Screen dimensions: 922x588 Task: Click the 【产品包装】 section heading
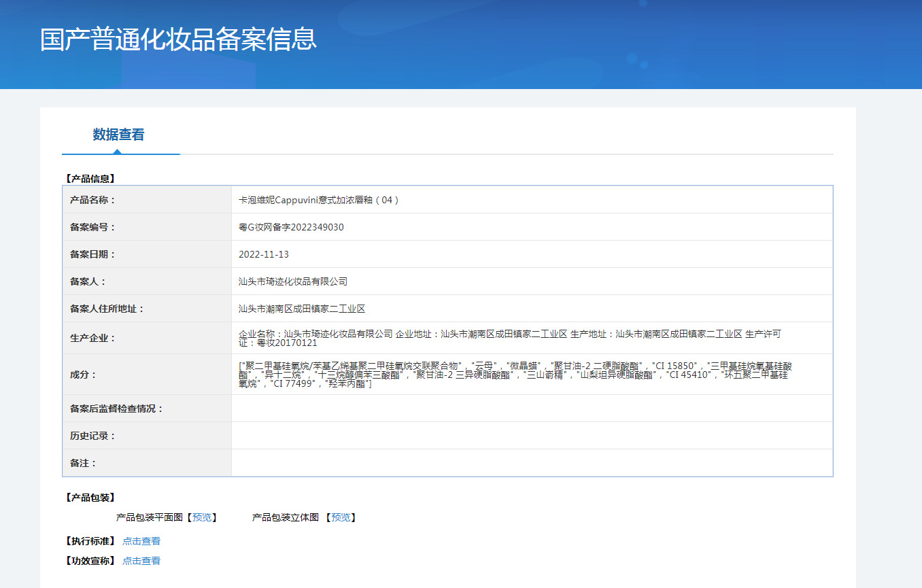point(90,498)
